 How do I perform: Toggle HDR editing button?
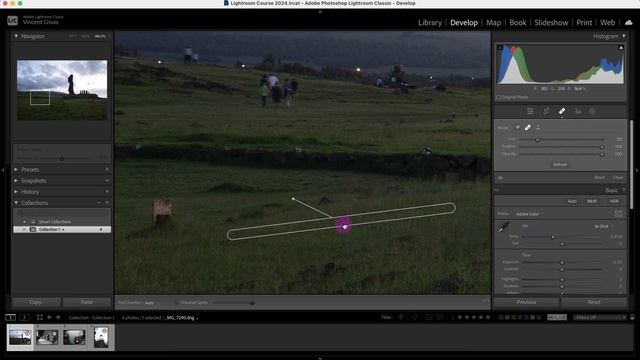pyautogui.click(x=614, y=201)
